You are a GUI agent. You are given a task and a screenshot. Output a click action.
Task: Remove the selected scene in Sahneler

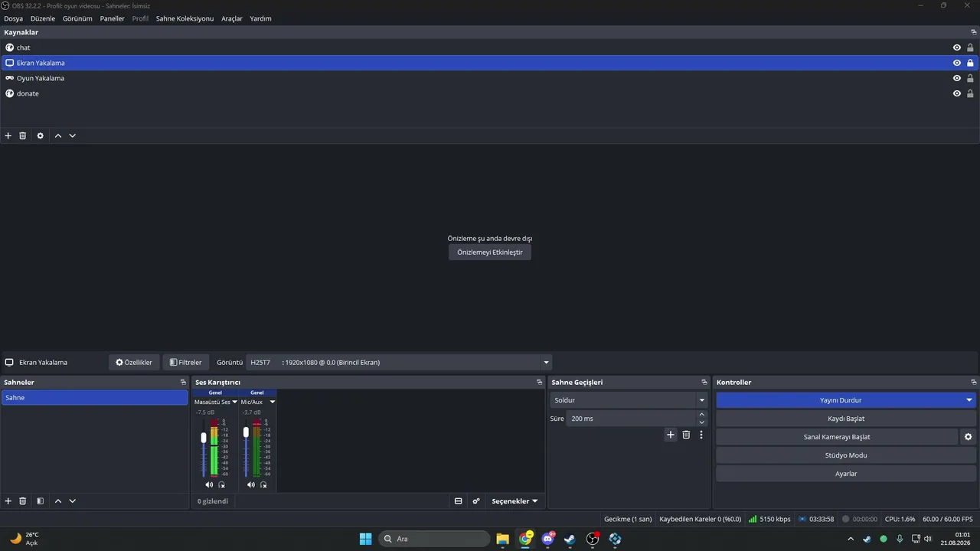(23, 501)
